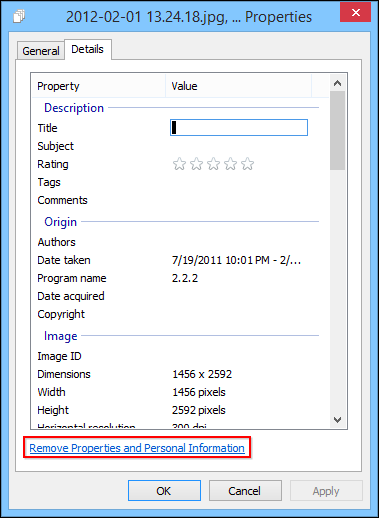This screenshot has height=518, width=379.
Task: Click the scrollbar down arrow
Action: pos(337,420)
